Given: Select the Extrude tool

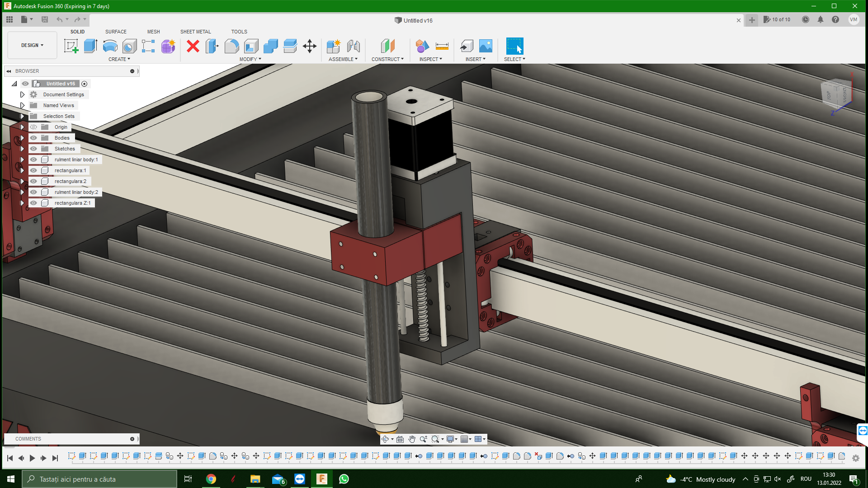Looking at the screenshot, I should click(90, 46).
